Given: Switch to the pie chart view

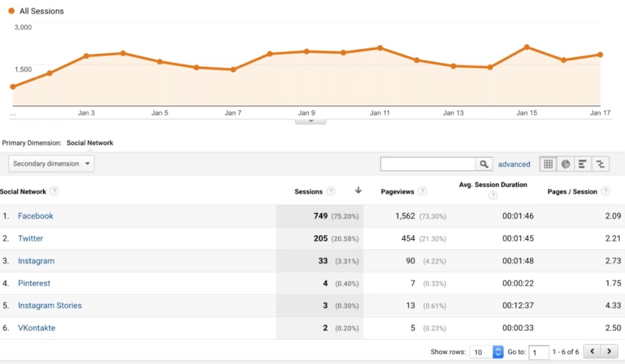Looking at the screenshot, I should (x=565, y=164).
